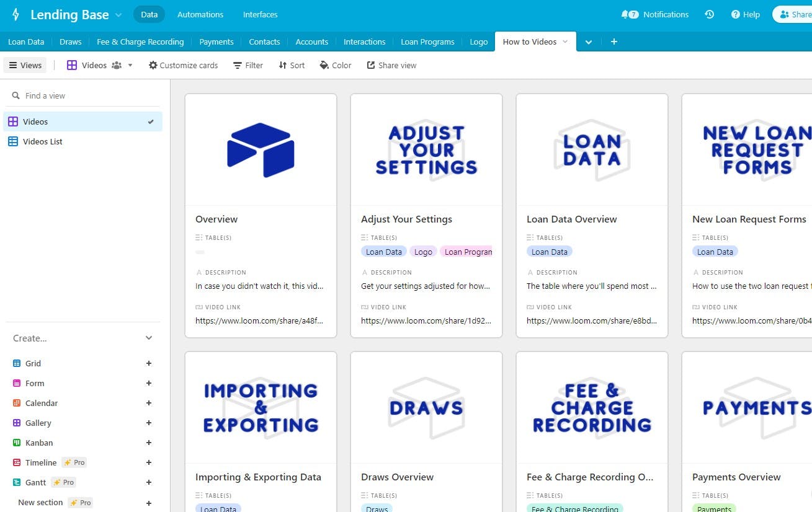Open the Logo table tab
812x512 pixels.
tap(479, 42)
